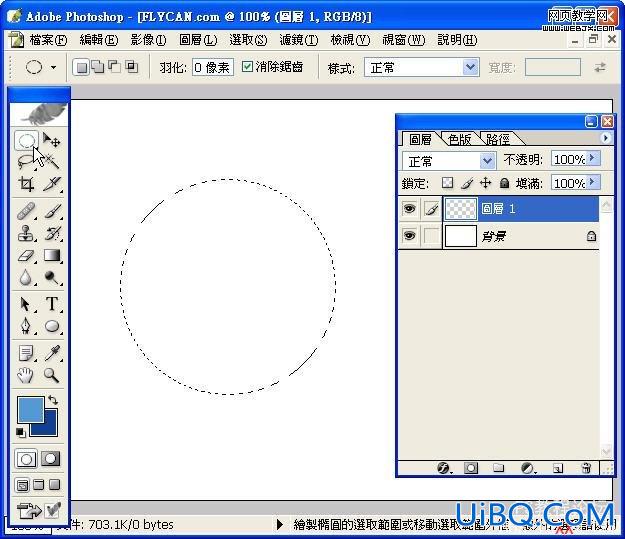Add layer mask in Layers panel
This screenshot has width=625, height=539.
470,468
